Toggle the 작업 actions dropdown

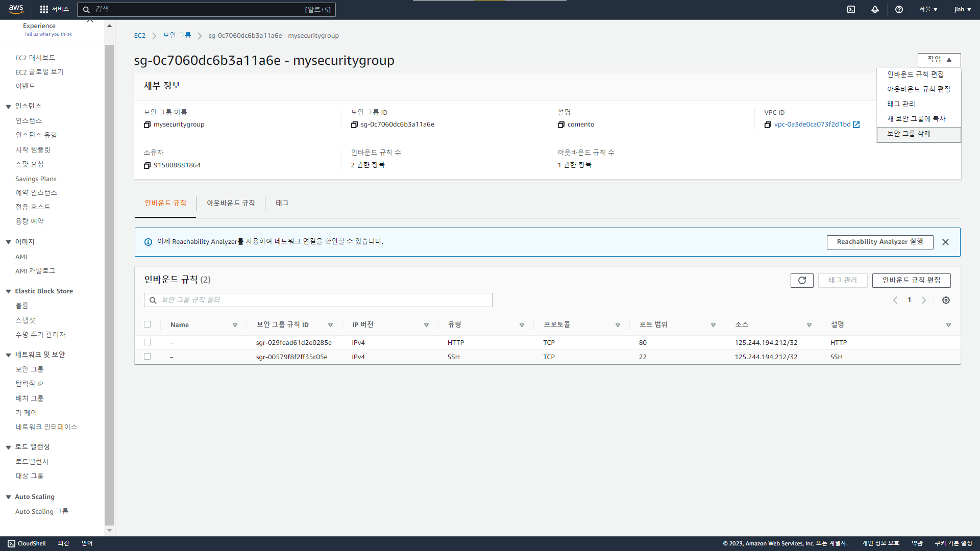tap(939, 60)
